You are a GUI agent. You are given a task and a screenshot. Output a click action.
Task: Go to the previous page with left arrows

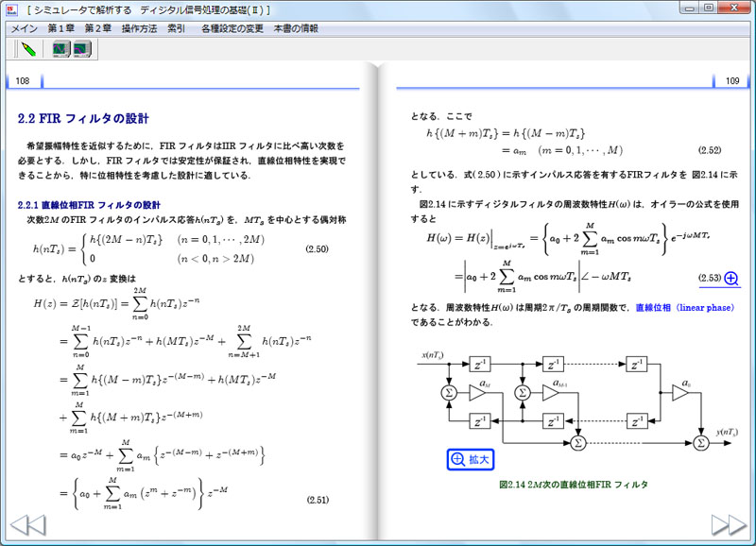(28, 525)
